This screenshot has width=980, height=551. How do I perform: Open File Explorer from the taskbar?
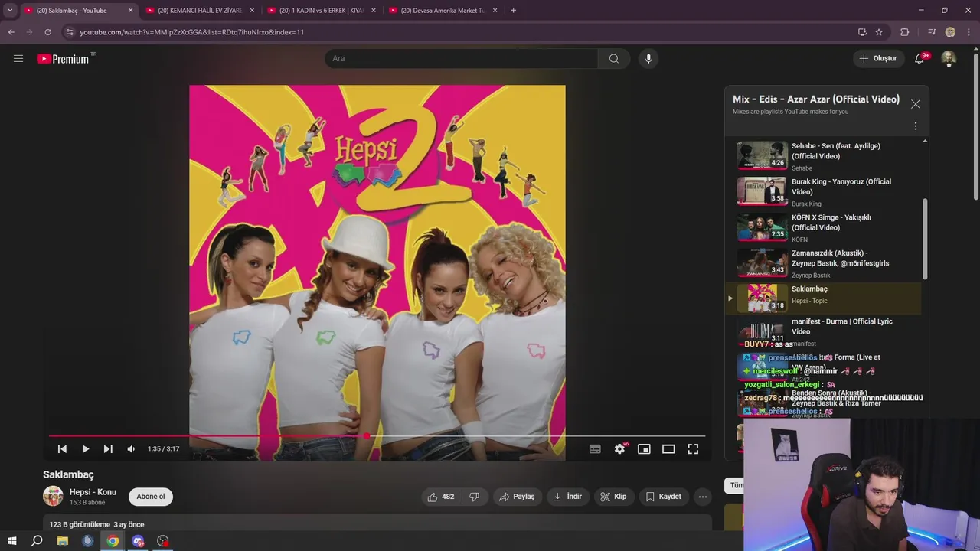click(x=62, y=541)
